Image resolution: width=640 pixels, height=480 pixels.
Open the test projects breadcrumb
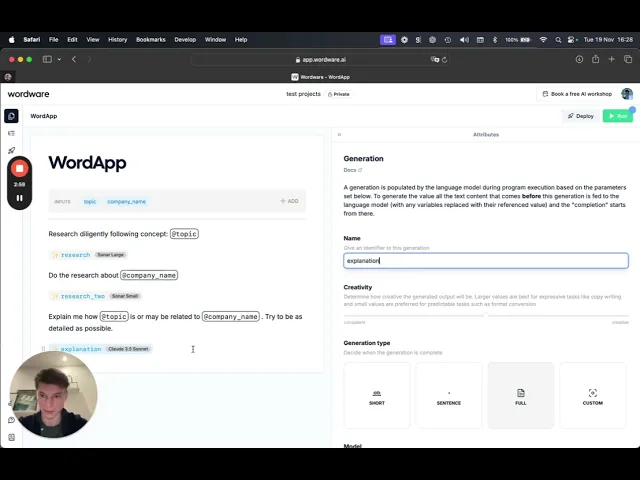pyautogui.click(x=303, y=94)
